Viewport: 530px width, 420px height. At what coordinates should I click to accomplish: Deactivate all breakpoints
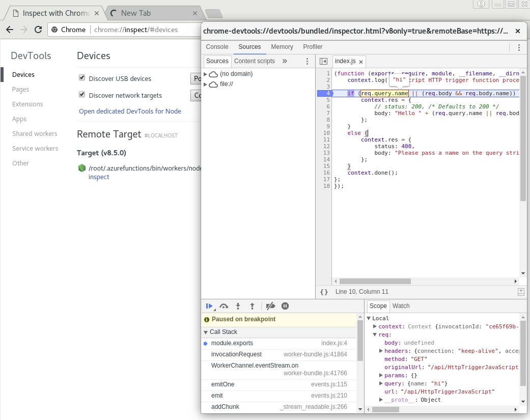[x=270, y=306]
